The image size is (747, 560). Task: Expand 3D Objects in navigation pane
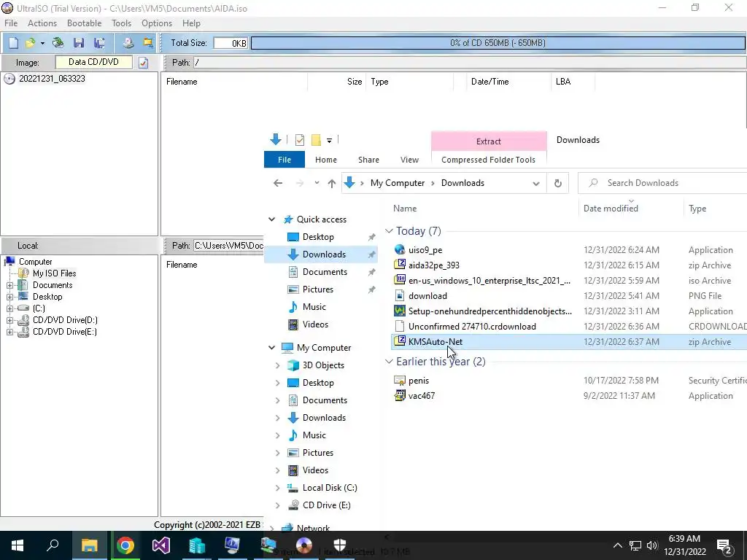pyautogui.click(x=278, y=365)
